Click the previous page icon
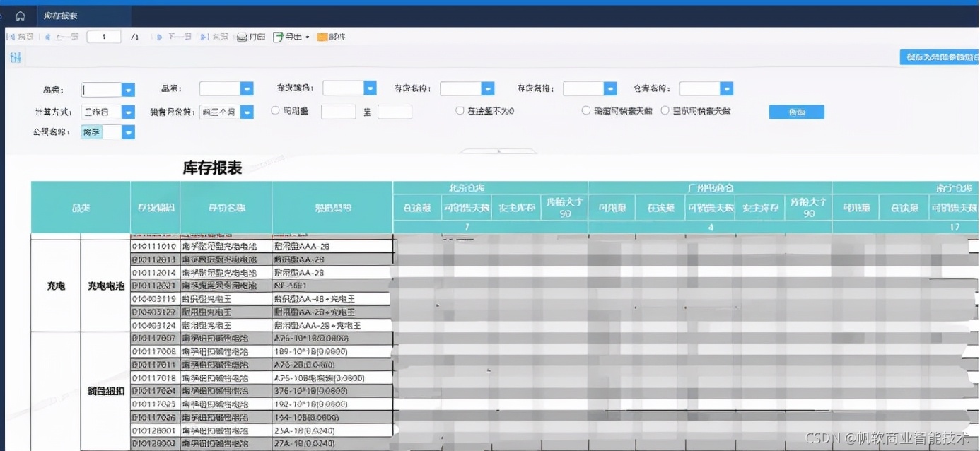 pyautogui.click(x=47, y=37)
